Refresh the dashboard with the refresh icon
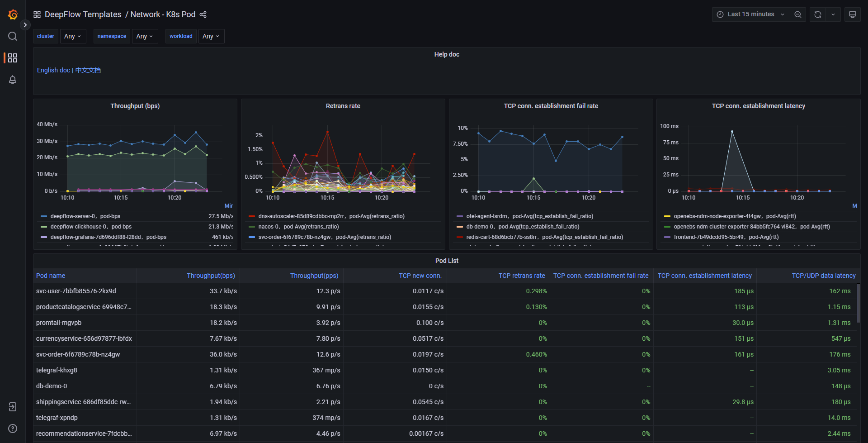This screenshot has width=868, height=443. pos(817,14)
